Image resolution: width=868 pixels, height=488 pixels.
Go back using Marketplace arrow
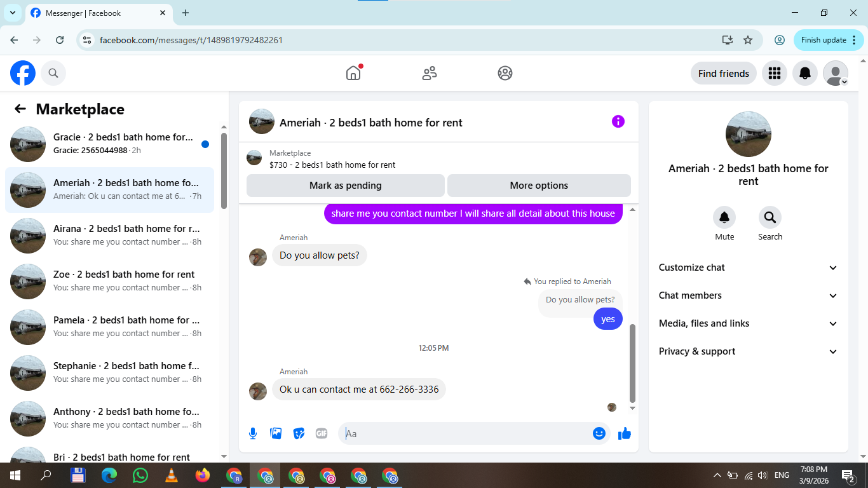(x=20, y=109)
